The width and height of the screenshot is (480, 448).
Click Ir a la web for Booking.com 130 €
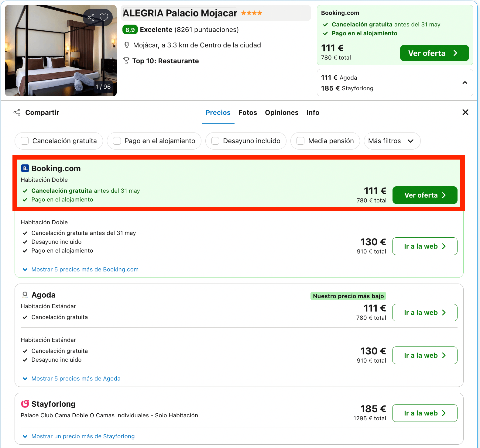click(425, 246)
